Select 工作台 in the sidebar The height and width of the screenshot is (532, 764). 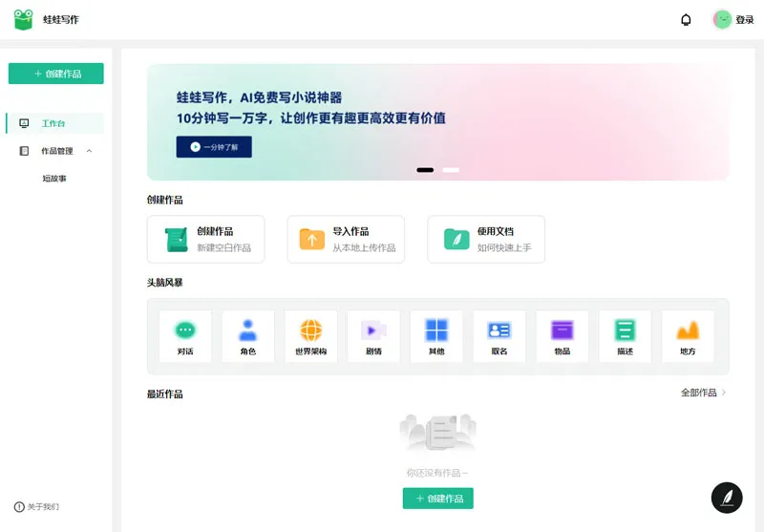tap(55, 123)
